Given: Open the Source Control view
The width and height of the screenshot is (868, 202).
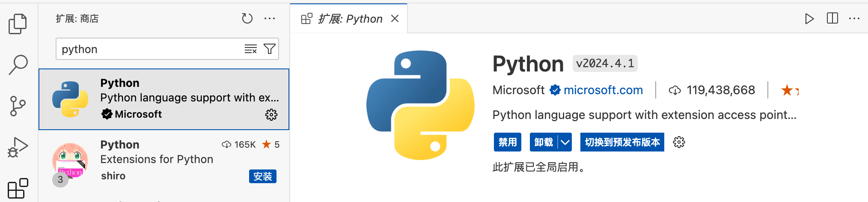Looking at the screenshot, I should click(x=18, y=106).
